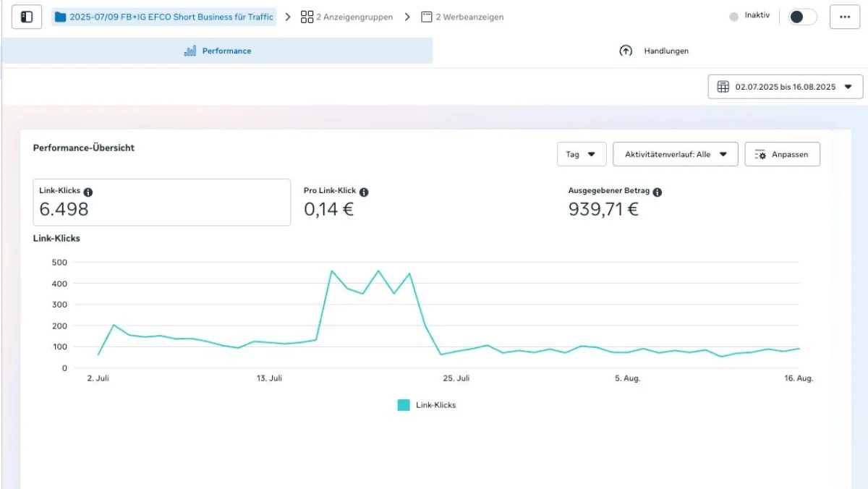The width and height of the screenshot is (868, 489).
Task: Switch to the Handlungen tab
Action: tap(665, 51)
